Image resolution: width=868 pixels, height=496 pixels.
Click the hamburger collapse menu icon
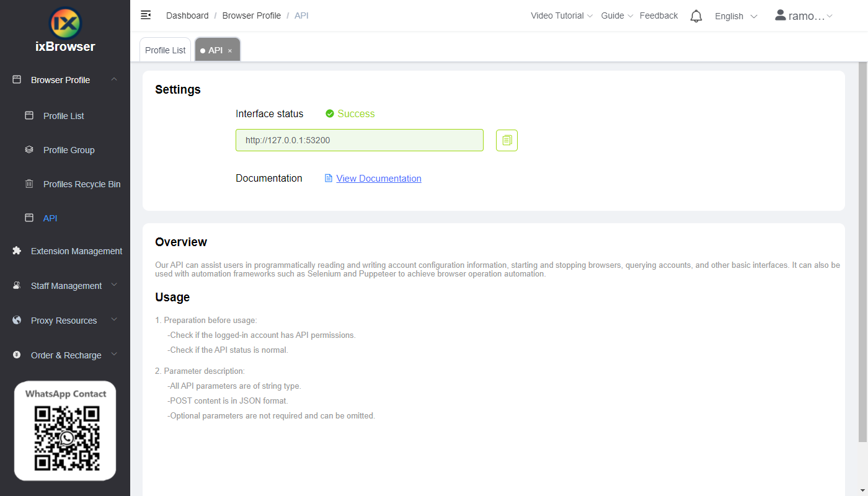click(x=146, y=14)
